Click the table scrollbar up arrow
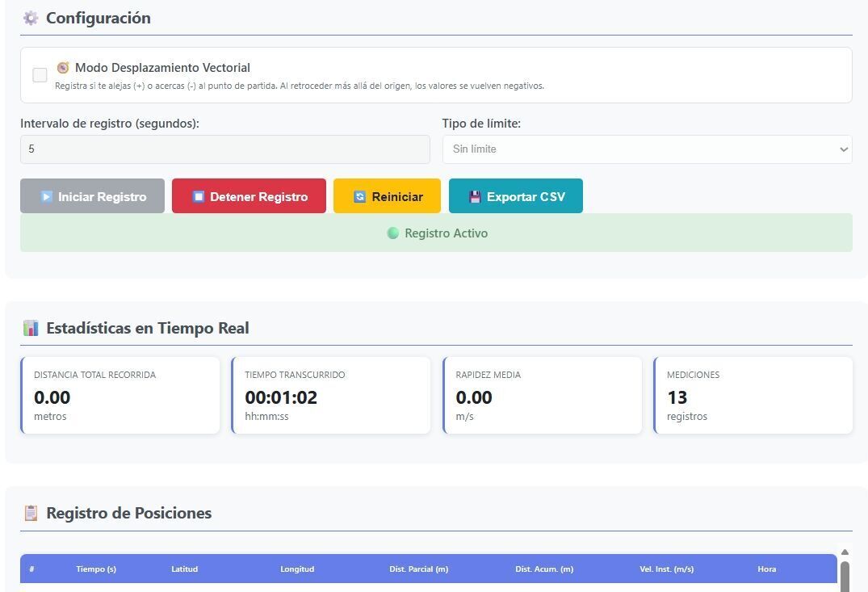 845,552
